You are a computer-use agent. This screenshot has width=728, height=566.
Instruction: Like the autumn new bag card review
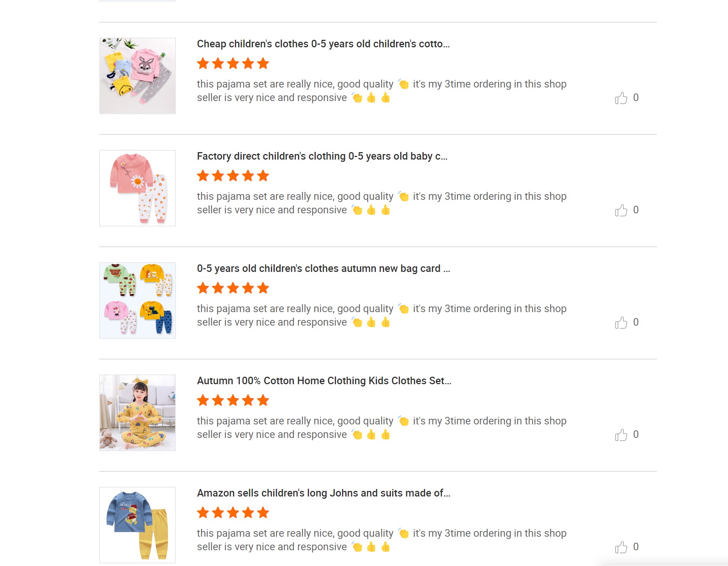coord(621,323)
